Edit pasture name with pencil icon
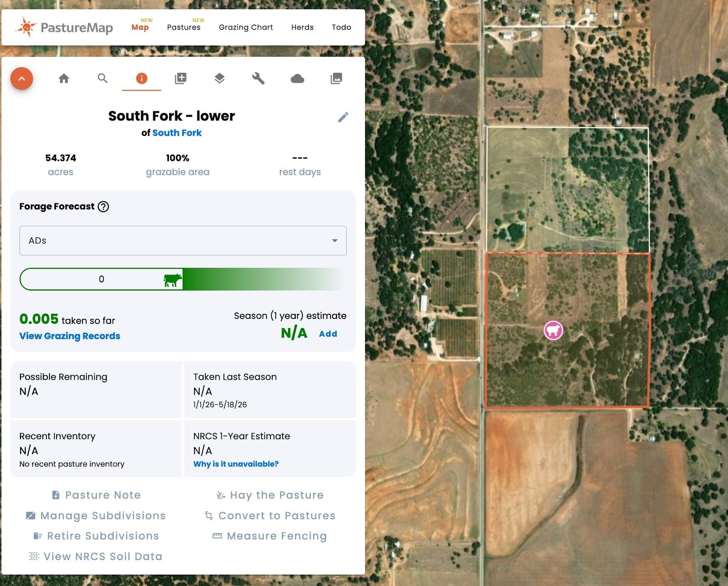Image resolution: width=728 pixels, height=586 pixels. [343, 117]
